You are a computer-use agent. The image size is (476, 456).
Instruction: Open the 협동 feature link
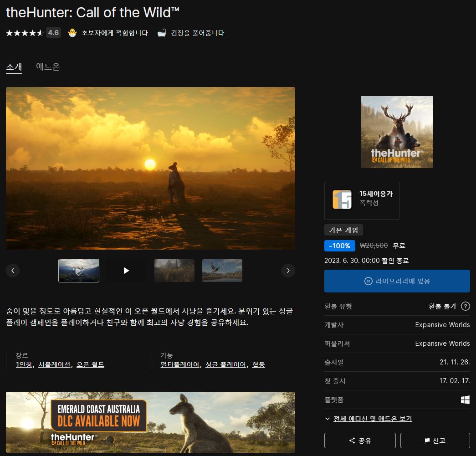pos(258,364)
